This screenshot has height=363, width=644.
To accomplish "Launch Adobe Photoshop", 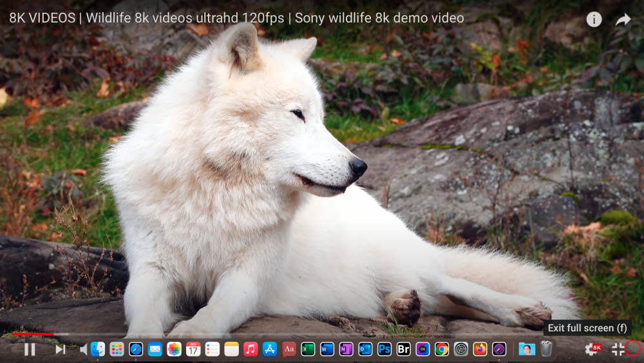I will coord(384,349).
